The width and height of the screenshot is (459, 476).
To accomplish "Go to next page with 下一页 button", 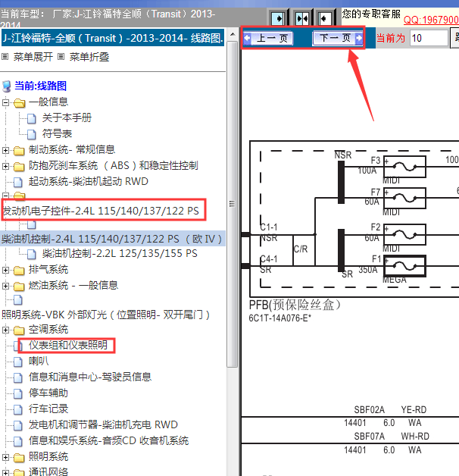I will (338, 38).
